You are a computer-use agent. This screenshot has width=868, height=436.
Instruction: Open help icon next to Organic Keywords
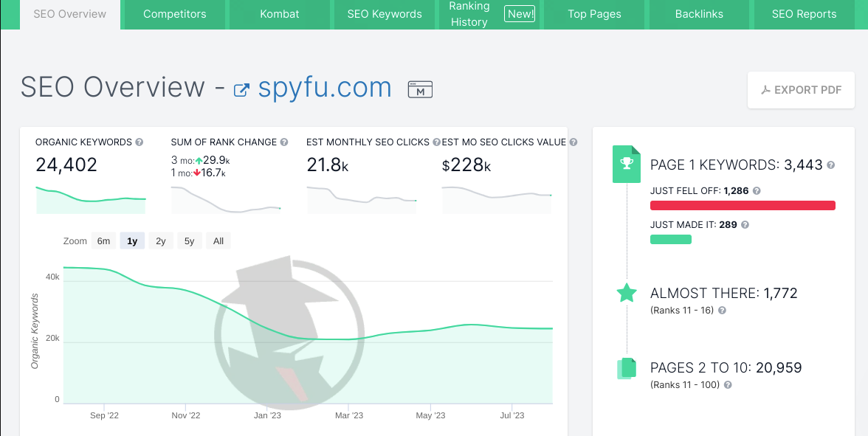pos(139,142)
